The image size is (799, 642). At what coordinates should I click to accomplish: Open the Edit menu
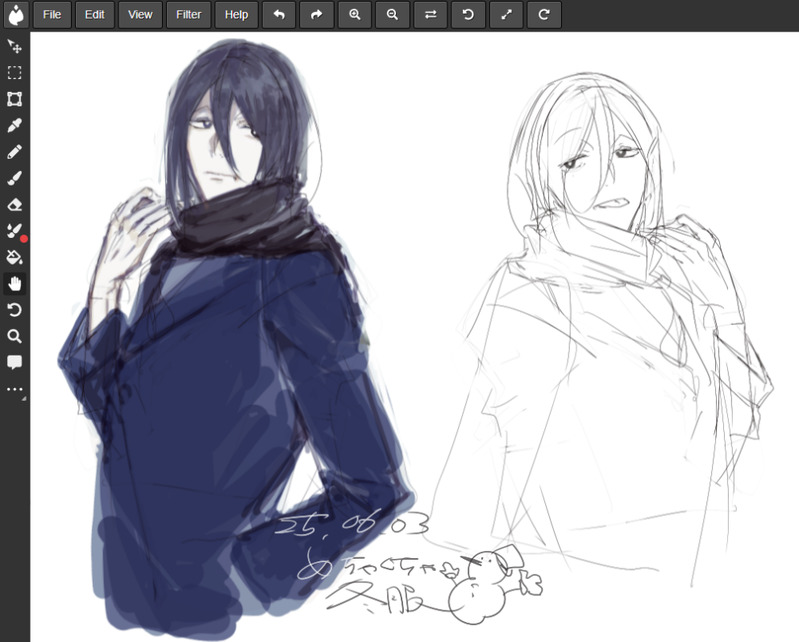tap(94, 15)
